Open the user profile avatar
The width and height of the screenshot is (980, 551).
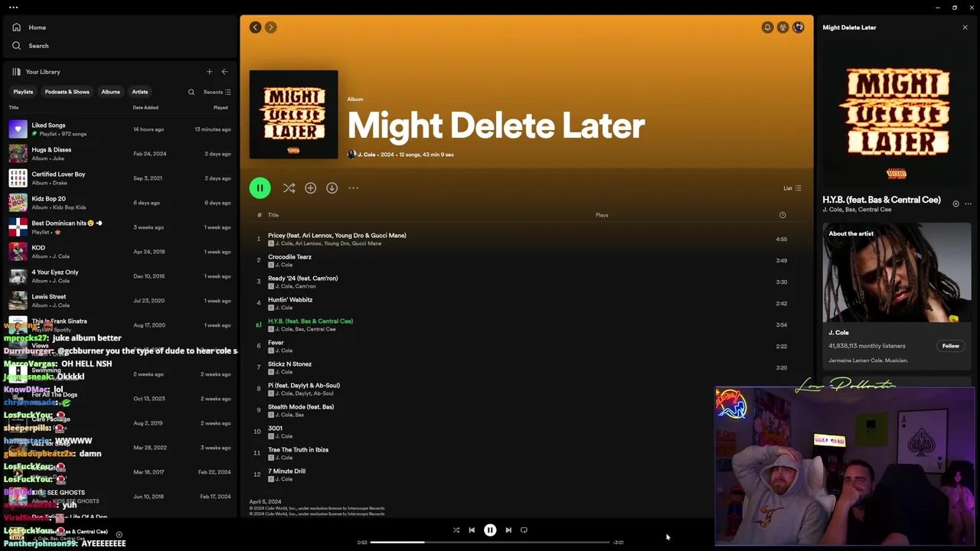point(799,28)
